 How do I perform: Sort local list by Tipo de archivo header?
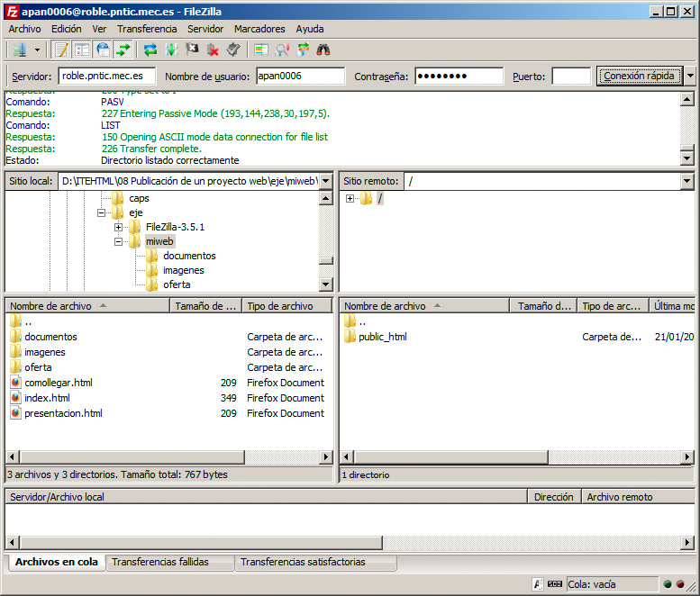pos(286,306)
